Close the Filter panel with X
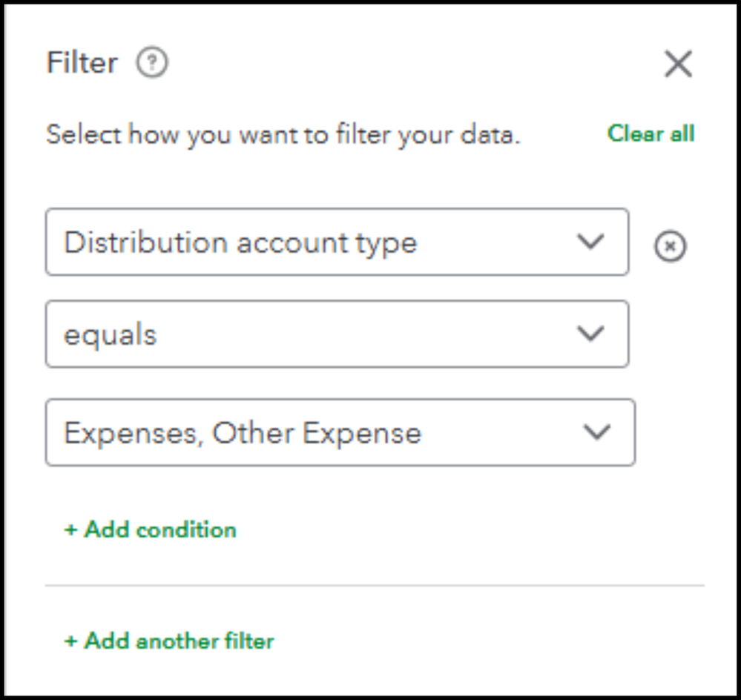 678,65
